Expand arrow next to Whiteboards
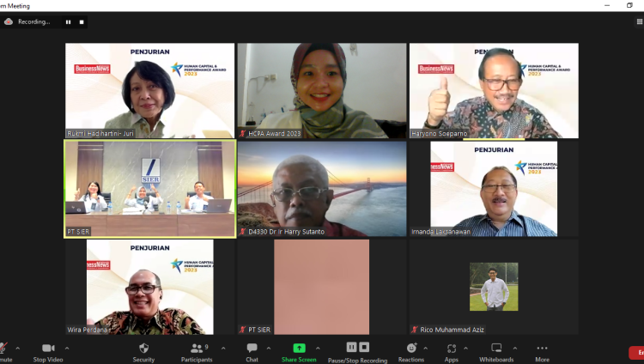Viewport: 644px width, 364px height. click(x=514, y=348)
